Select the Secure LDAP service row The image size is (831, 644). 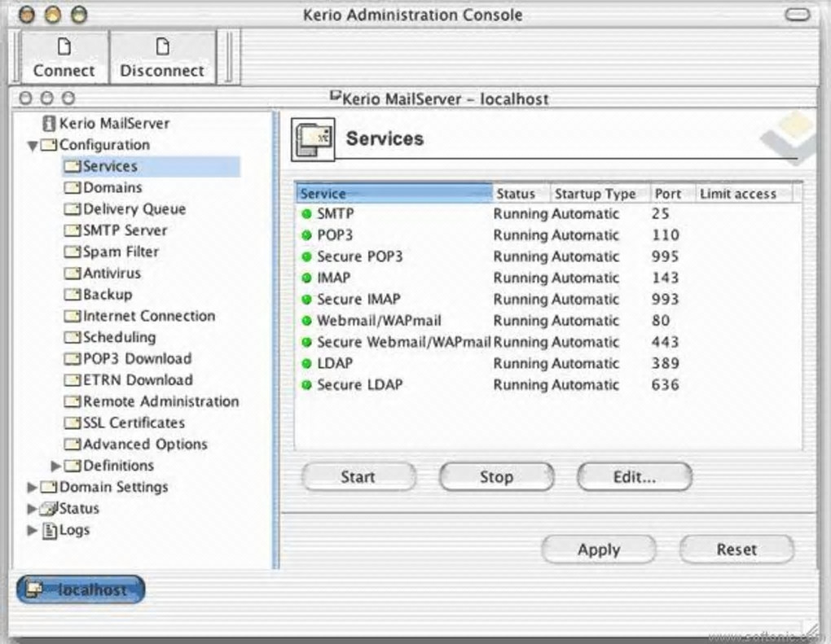[548, 385]
